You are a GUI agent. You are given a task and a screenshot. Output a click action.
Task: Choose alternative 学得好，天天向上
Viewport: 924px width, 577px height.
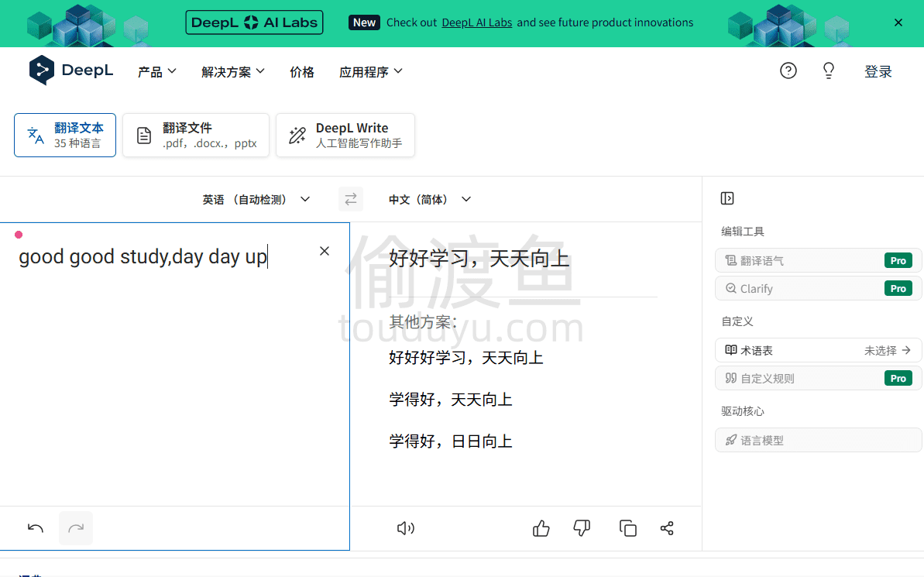coord(451,400)
